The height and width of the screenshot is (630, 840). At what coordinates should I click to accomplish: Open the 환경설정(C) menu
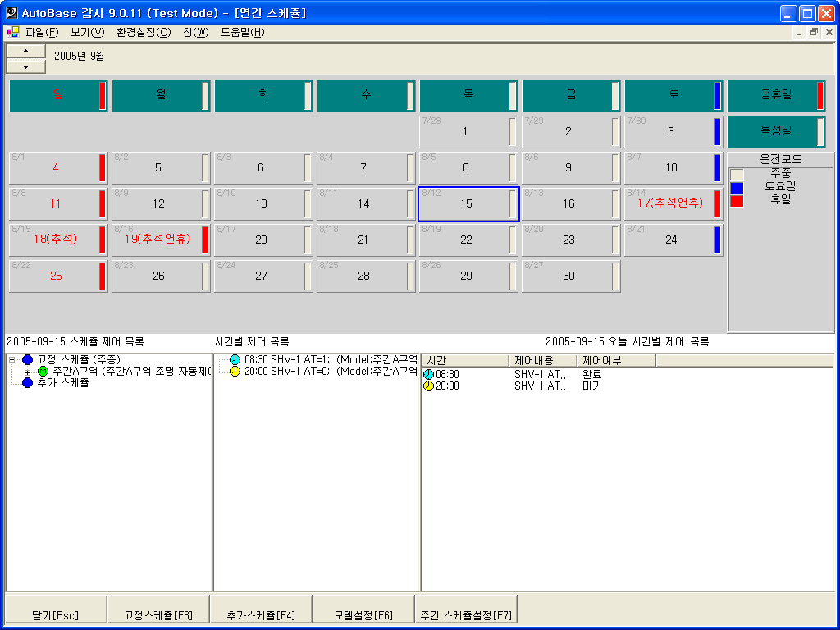[x=144, y=33]
